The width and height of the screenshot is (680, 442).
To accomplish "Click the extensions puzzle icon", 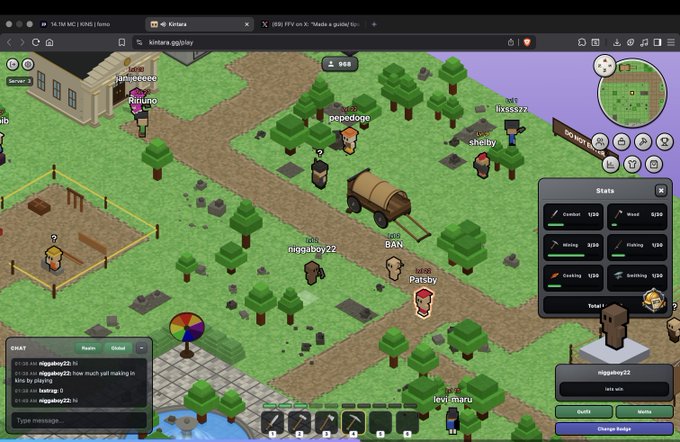I will (x=582, y=42).
